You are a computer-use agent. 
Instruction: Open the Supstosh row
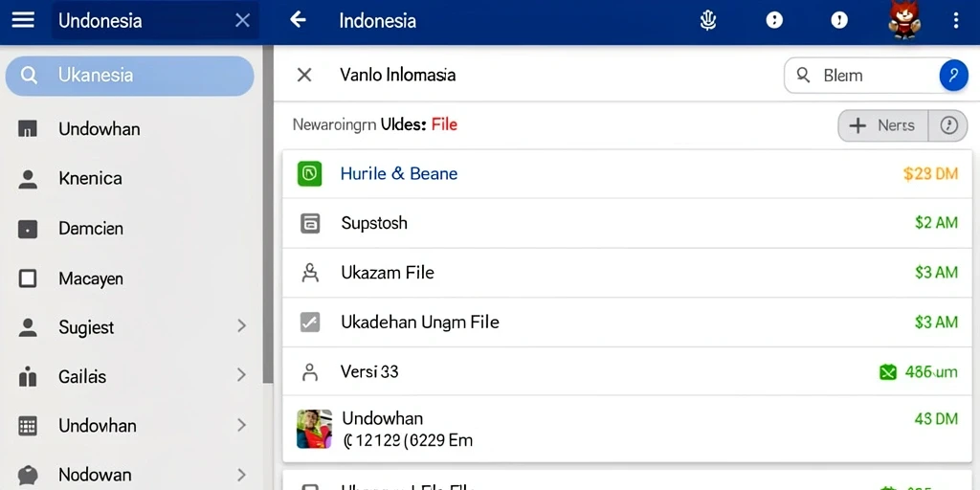click(x=627, y=223)
